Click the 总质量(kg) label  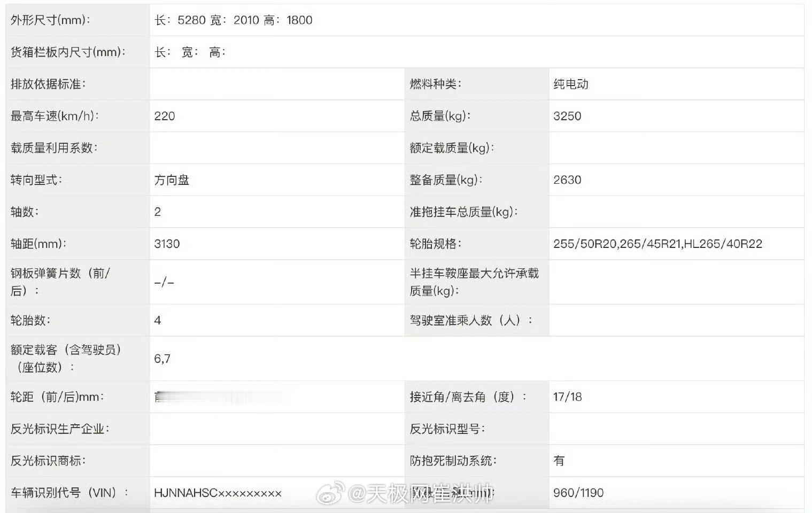(x=440, y=116)
